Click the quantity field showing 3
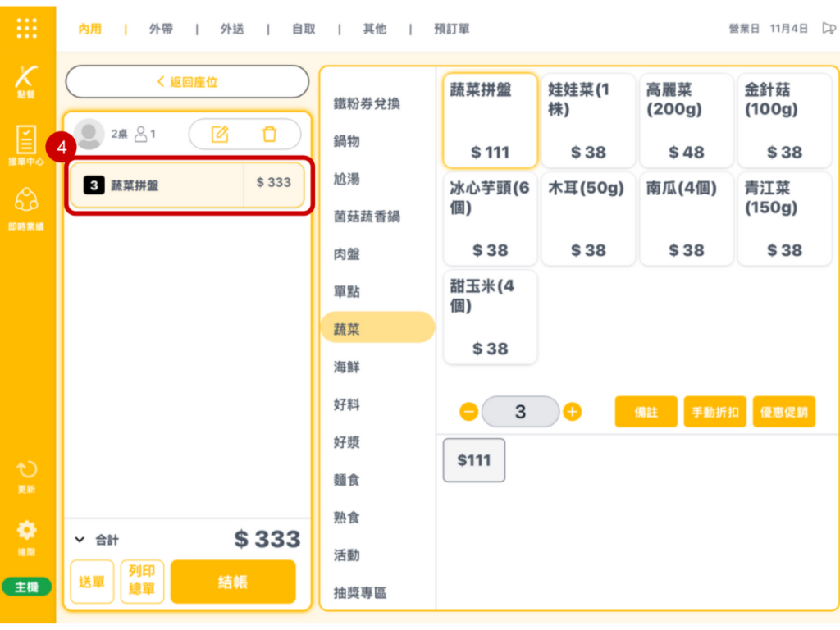 tap(520, 412)
